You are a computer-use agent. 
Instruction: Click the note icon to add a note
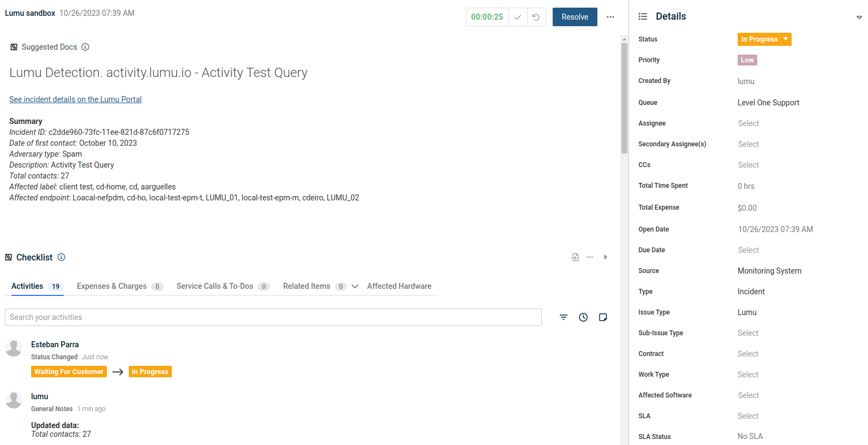coord(603,317)
